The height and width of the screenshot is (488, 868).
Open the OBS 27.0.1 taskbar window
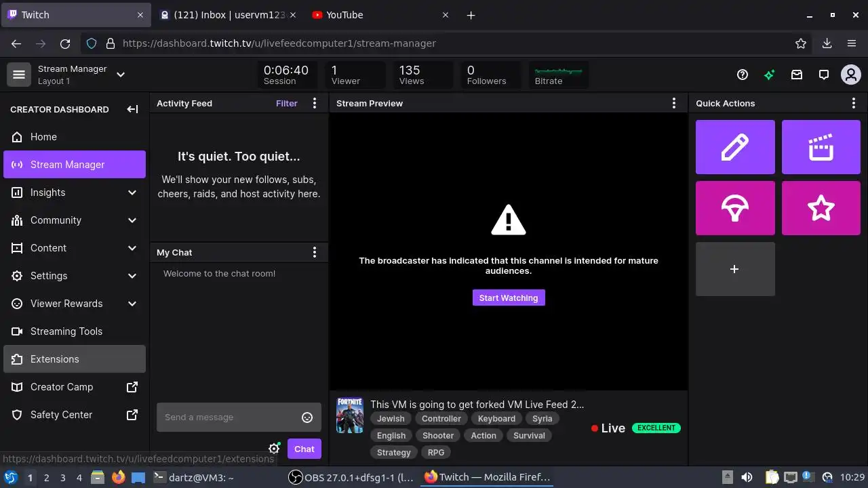click(351, 478)
